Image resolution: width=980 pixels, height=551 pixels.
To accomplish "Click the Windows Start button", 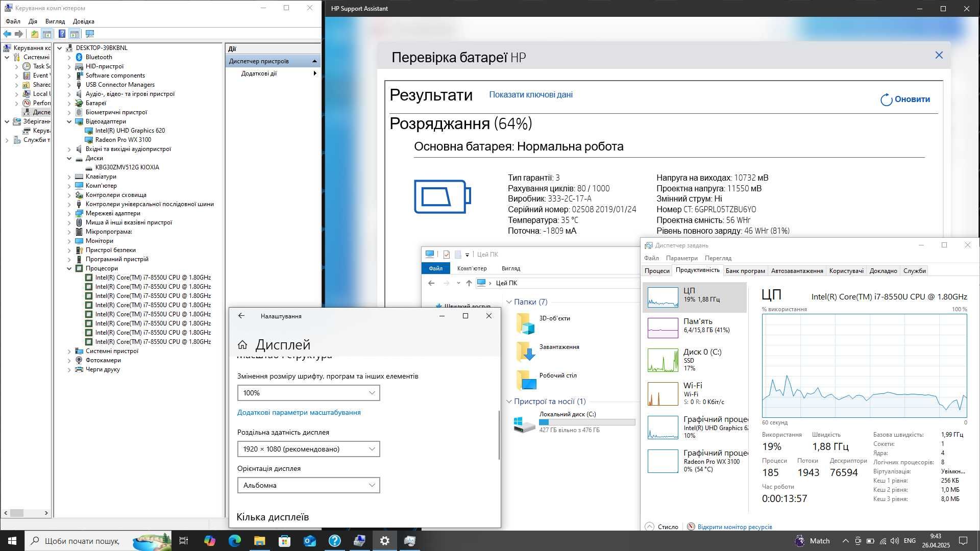I will [12, 541].
